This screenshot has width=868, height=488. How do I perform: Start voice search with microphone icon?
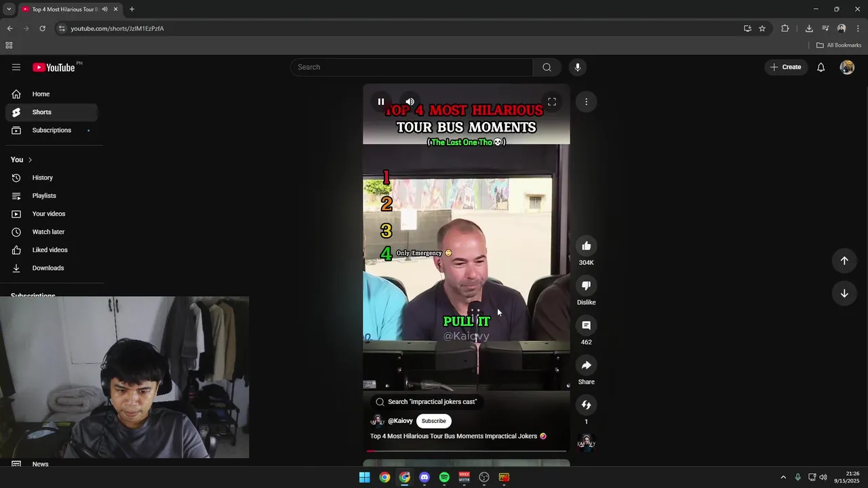pos(578,67)
